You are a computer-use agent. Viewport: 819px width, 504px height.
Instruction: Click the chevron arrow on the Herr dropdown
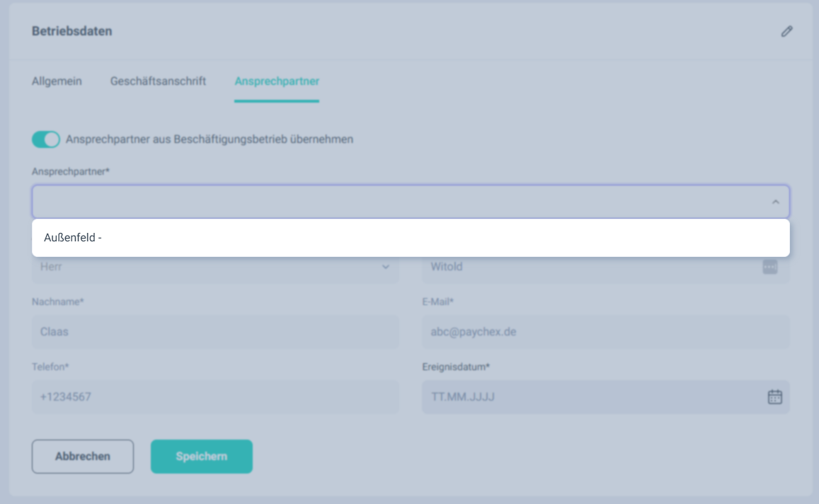(386, 267)
